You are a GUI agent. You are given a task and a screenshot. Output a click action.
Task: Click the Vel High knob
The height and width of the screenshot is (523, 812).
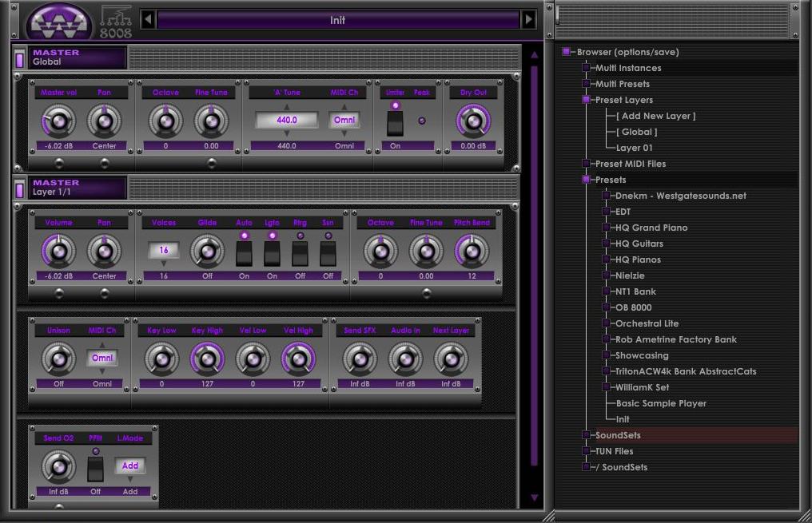(298, 359)
